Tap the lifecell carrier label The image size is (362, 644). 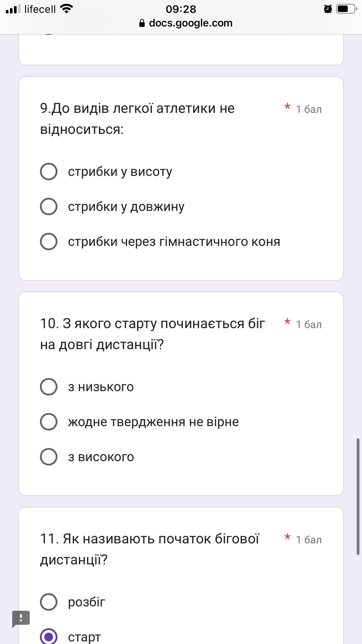pyautogui.click(x=40, y=9)
